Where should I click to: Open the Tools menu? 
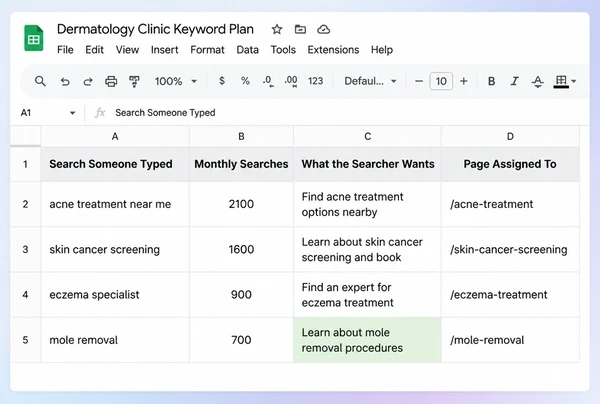[x=283, y=50]
